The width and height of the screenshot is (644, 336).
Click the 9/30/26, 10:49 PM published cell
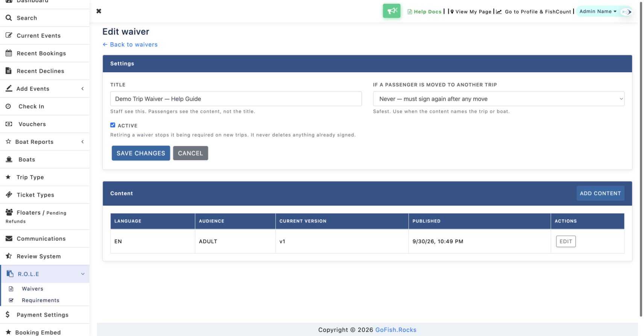point(479,241)
